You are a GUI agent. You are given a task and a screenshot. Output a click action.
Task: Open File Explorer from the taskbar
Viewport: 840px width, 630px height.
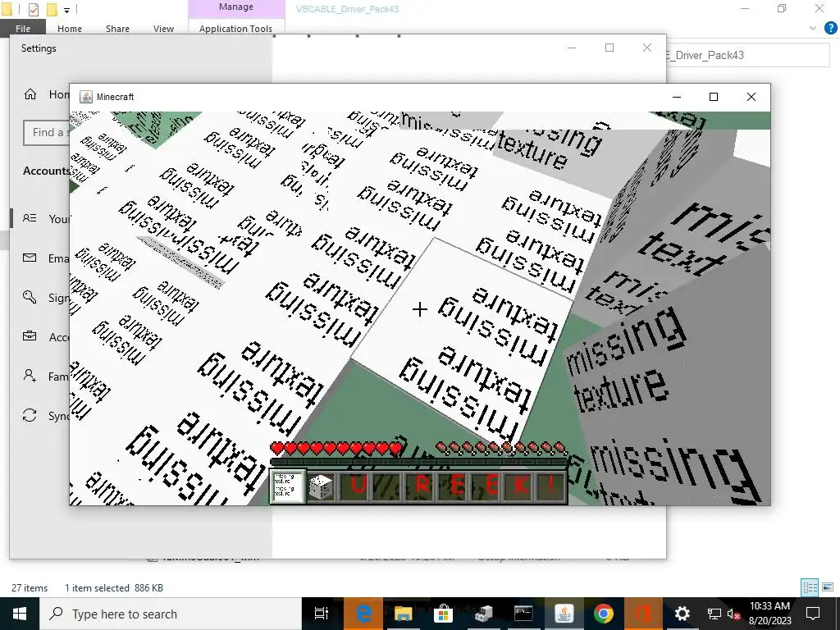click(x=404, y=614)
